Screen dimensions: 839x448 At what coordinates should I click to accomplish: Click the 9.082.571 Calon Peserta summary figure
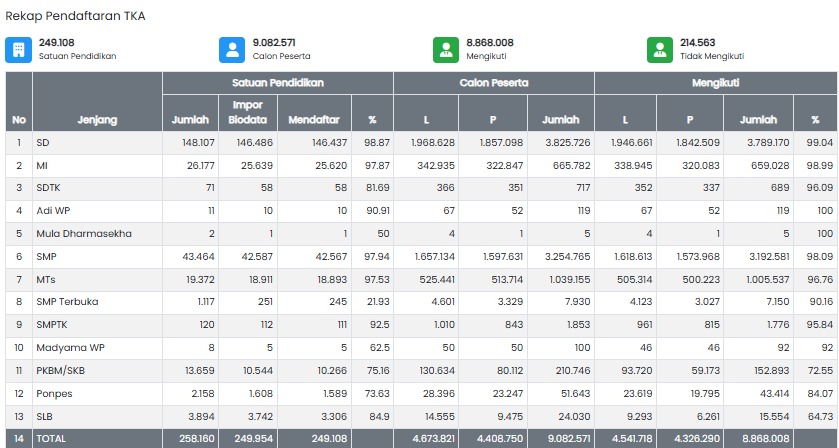pyautogui.click(x=274, y=43)
